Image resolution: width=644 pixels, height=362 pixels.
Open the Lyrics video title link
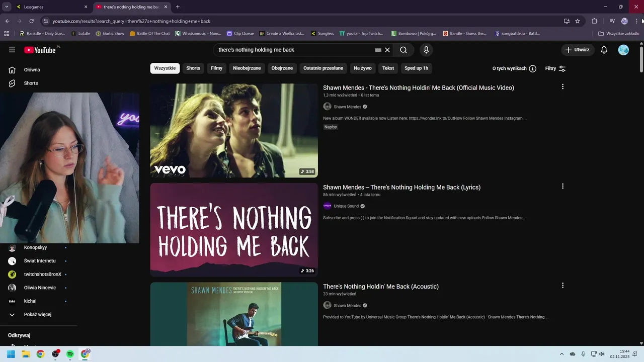coord(401,187)
